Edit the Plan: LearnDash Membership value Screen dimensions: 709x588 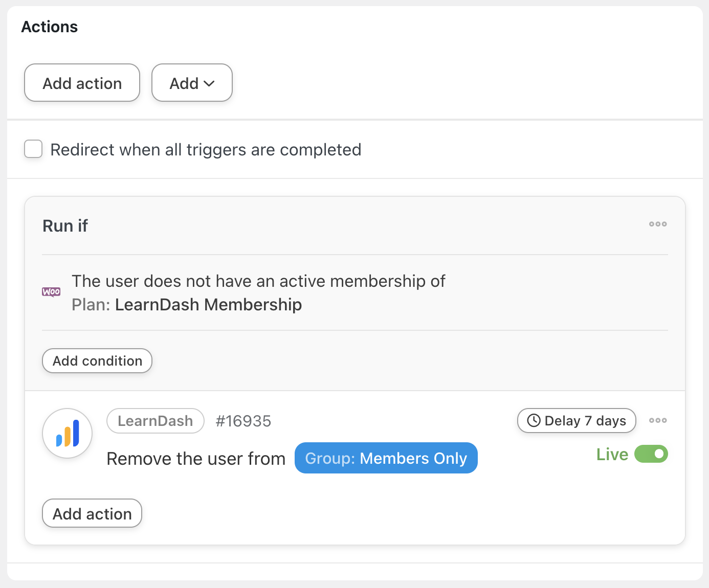pyautogui.click(x=208, y=305)
